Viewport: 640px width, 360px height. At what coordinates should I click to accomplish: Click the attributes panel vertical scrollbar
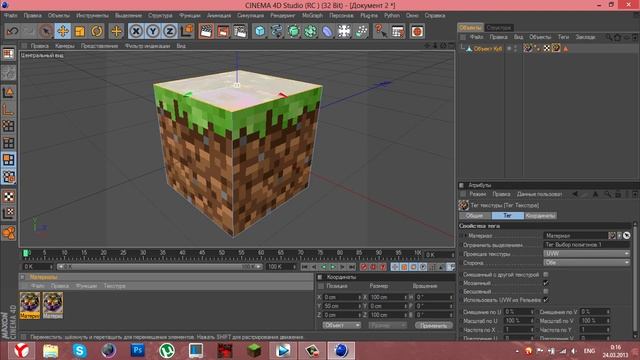(x=635, y=280)
